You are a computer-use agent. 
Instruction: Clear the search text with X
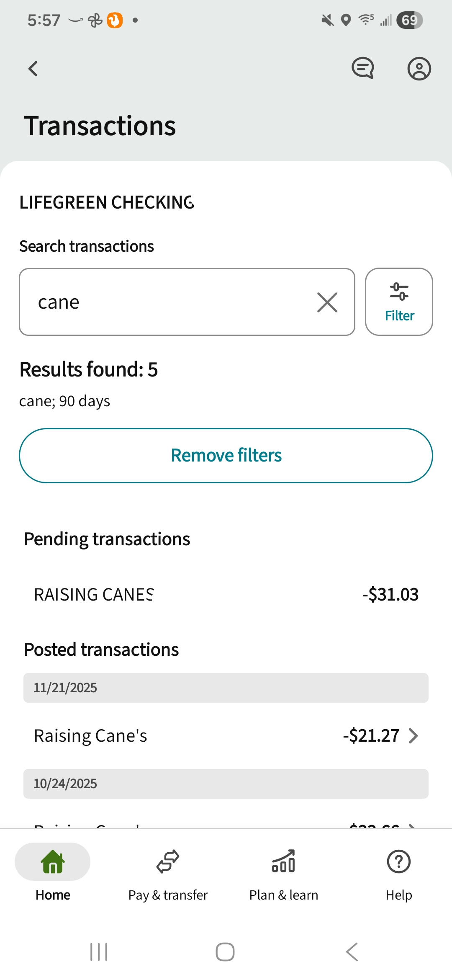(x=327, y=302)
